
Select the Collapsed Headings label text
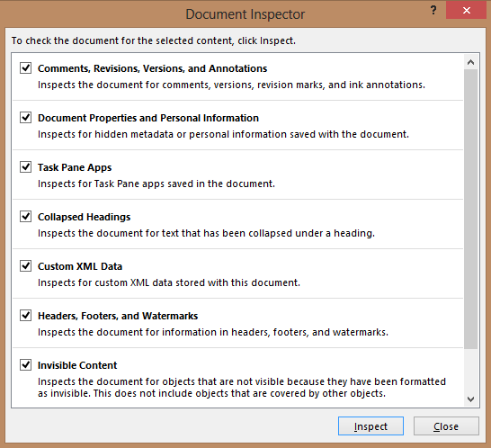click(84, 217)
